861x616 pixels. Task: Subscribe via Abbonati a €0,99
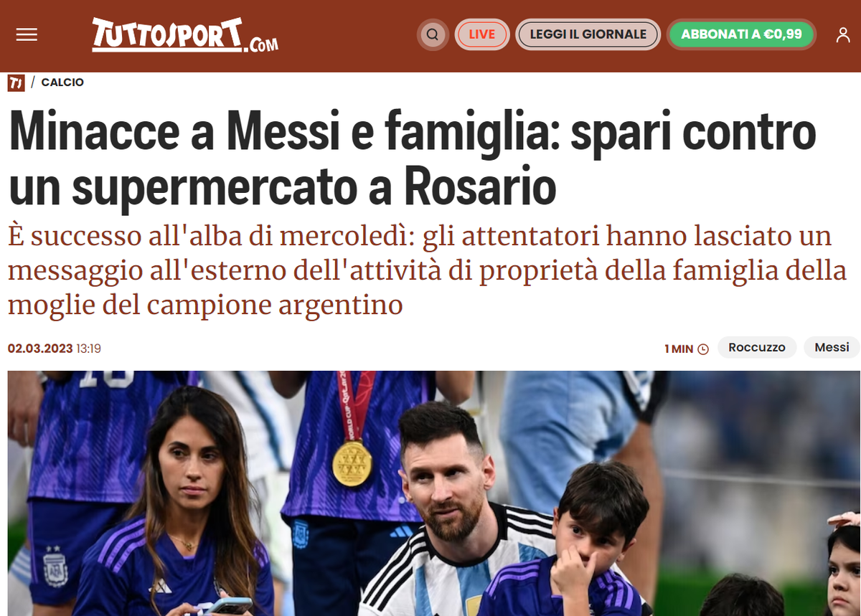pos(742,34)
